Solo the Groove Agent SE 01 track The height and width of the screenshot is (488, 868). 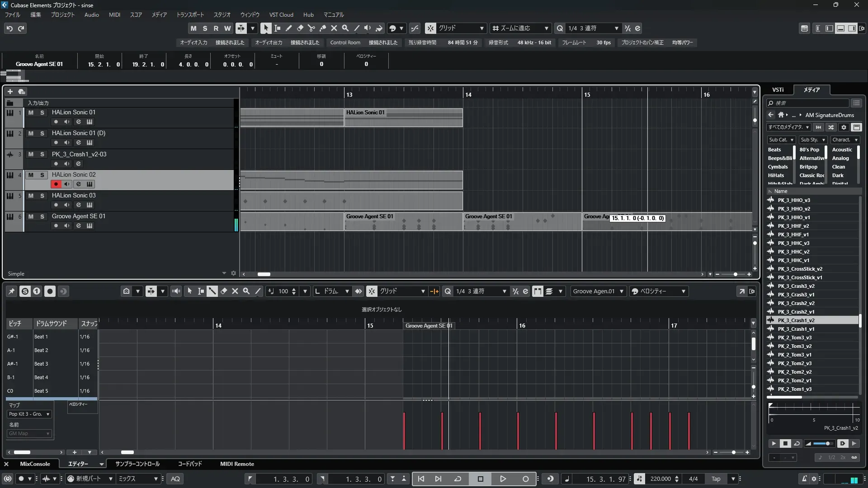click(42, 216)
